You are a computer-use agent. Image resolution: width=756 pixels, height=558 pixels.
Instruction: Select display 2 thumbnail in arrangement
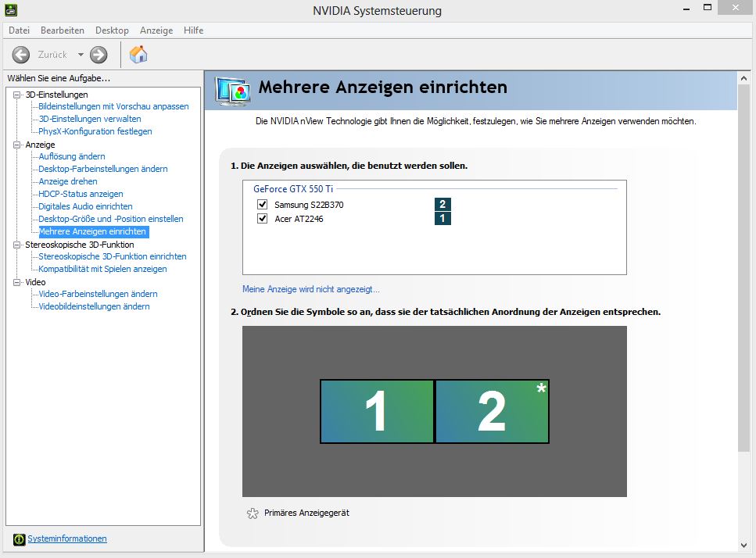[x=493, y=412]
